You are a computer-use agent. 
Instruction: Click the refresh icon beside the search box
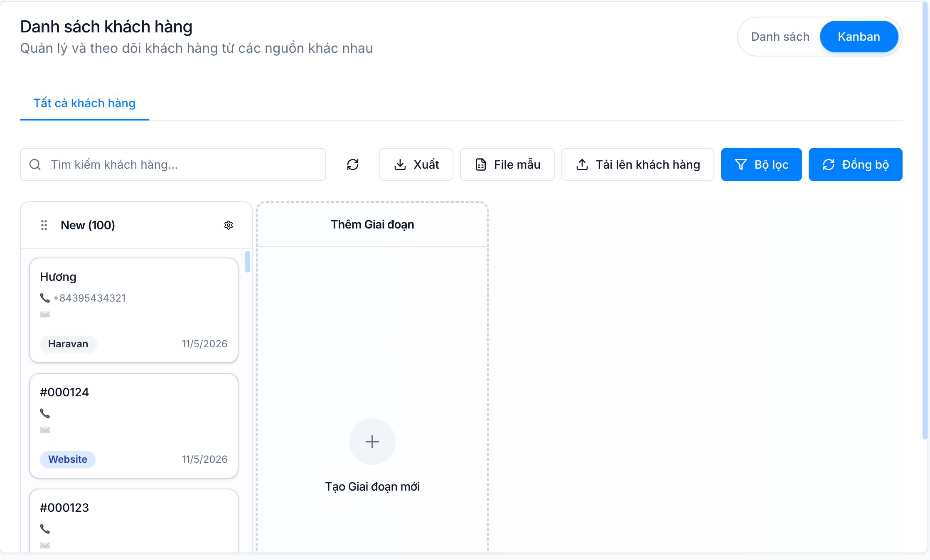click(353, 165)
